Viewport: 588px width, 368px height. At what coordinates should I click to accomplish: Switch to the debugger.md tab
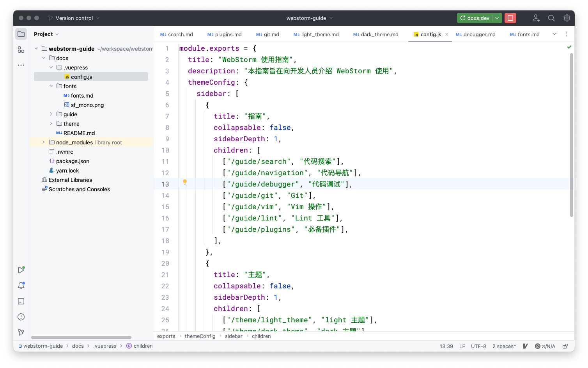(475, 34)
